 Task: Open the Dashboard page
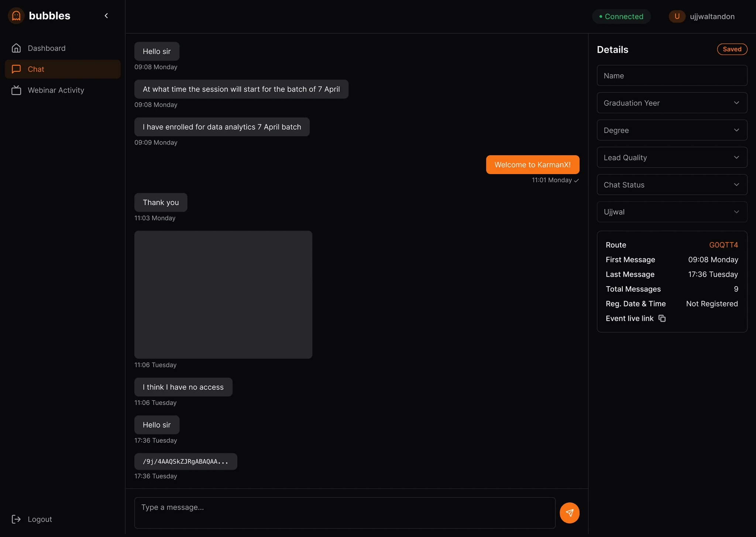(x=63, y=48)
